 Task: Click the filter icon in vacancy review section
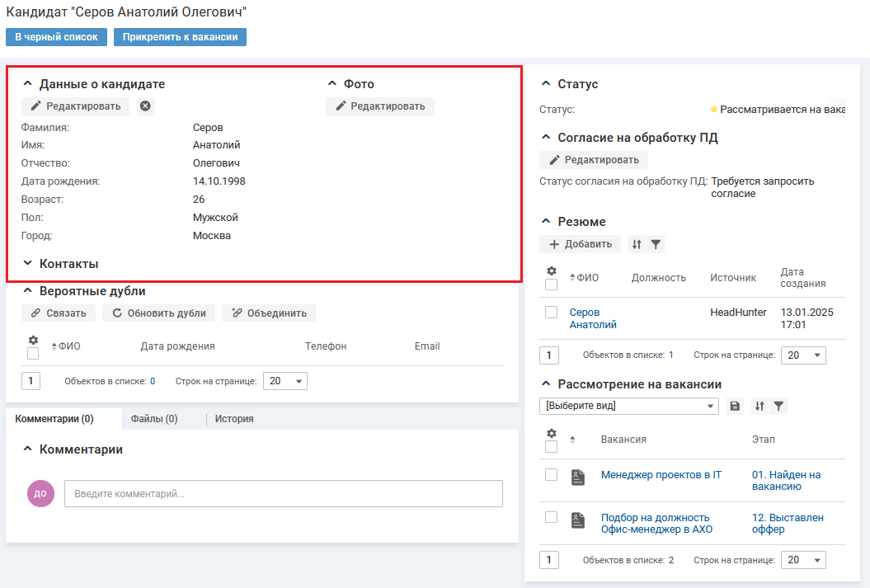pos(778,406)
